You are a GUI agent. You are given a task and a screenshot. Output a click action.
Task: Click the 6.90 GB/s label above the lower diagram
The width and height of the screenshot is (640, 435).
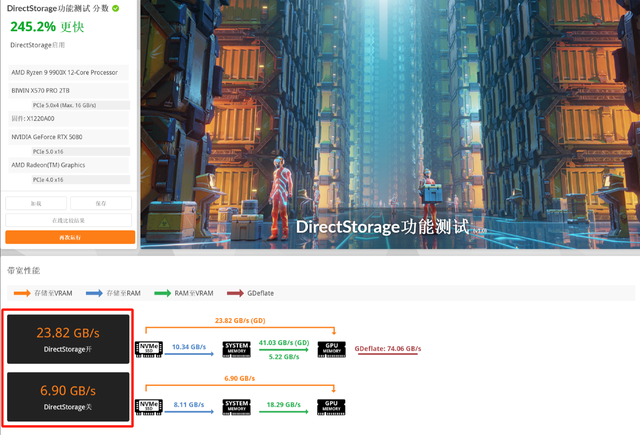(x=240, y=379)
